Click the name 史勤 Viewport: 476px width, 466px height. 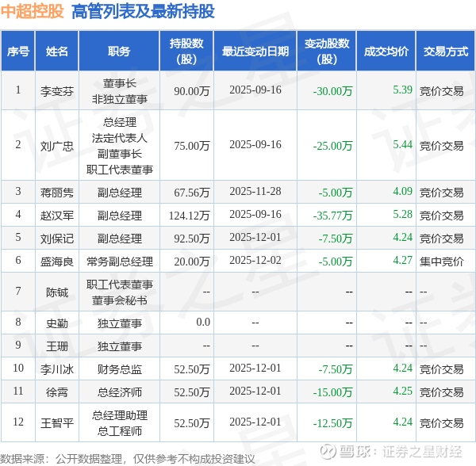point(57,323)
